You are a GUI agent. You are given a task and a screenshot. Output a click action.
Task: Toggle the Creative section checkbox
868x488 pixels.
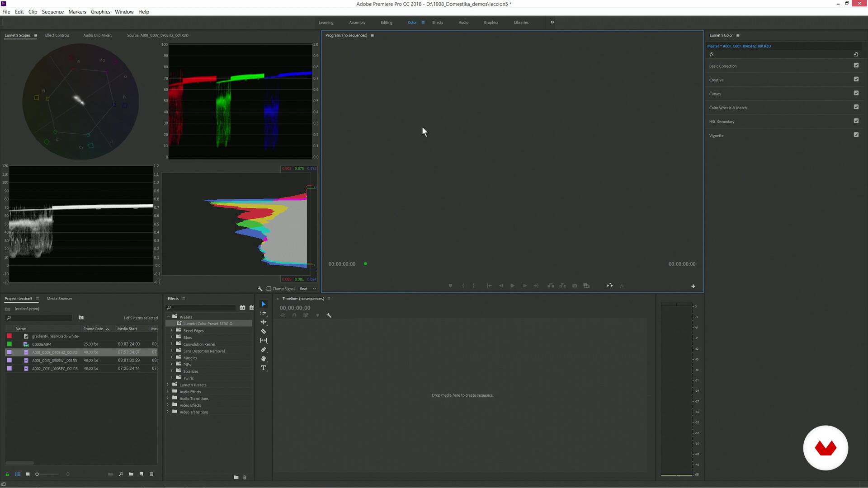(856, 79)
